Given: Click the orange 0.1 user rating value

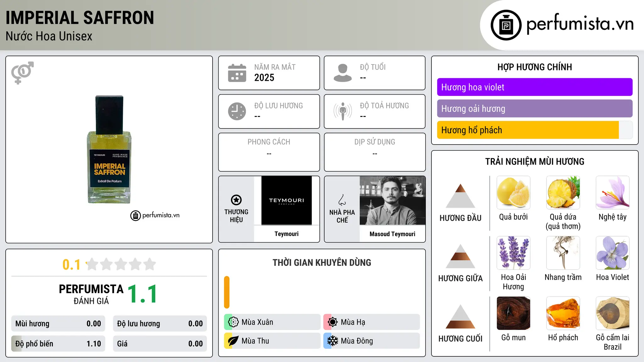Looking at the screenshot, I should pos(71,265).
